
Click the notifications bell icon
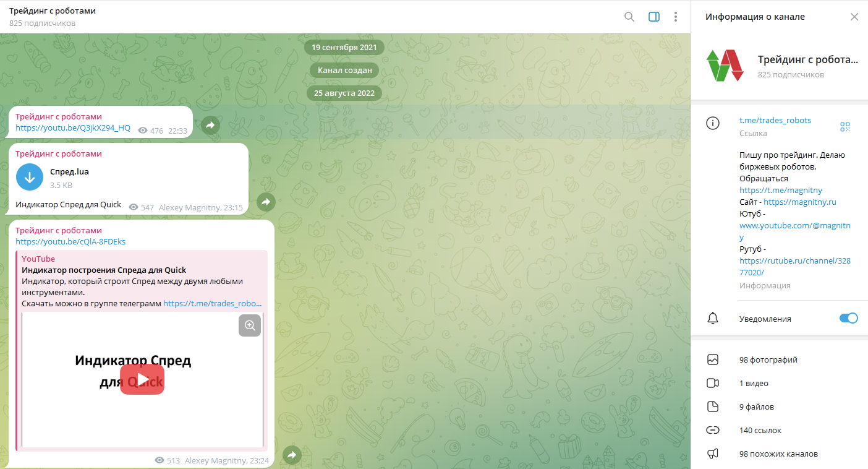tap(713, 319)
